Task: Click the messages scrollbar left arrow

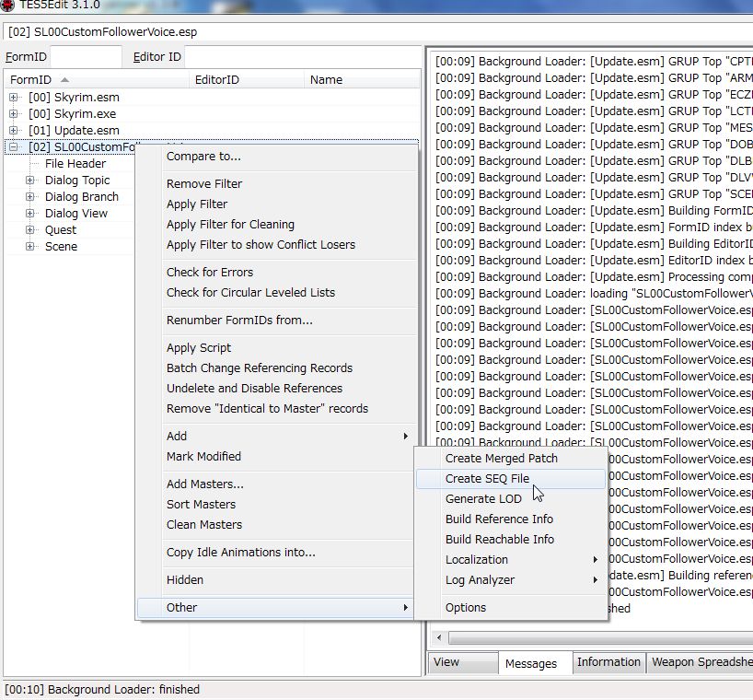Action: pyautogui.click(x=439, y=638)
